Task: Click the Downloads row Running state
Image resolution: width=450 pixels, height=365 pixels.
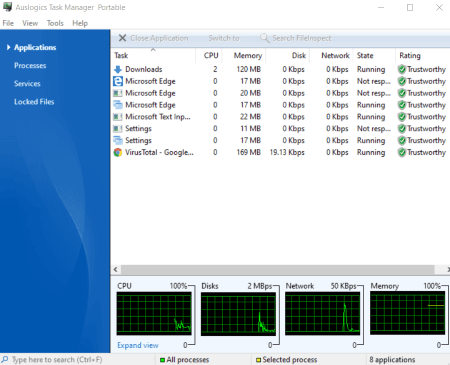Action: click(371, 69)
